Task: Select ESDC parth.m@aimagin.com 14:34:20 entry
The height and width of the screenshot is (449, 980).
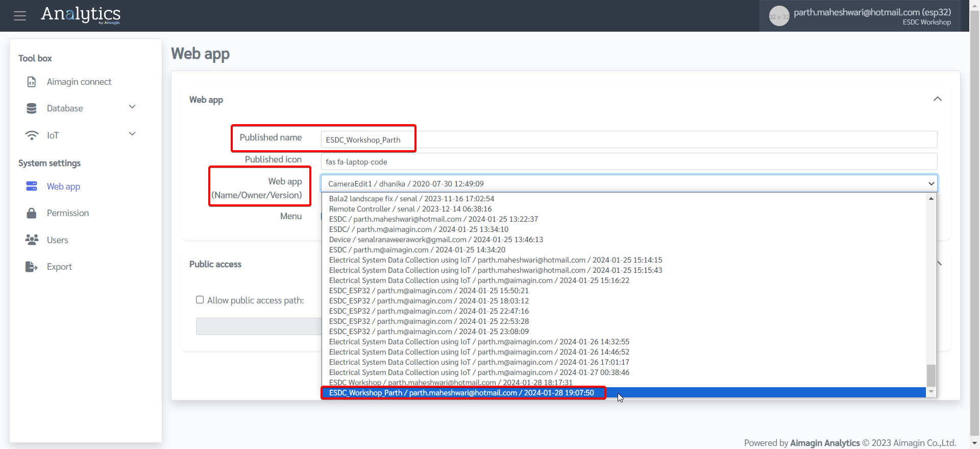Action: click(x=624, y=250)
